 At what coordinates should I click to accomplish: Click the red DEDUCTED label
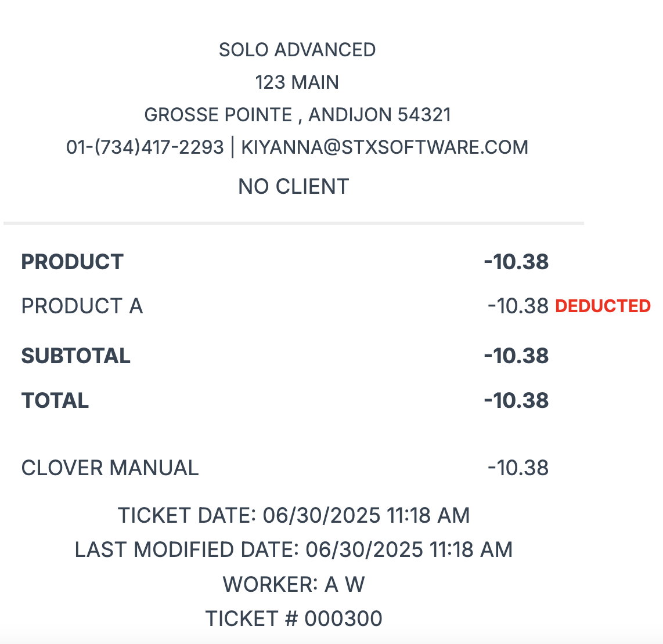pyautogui.click(x=603, y=306)
